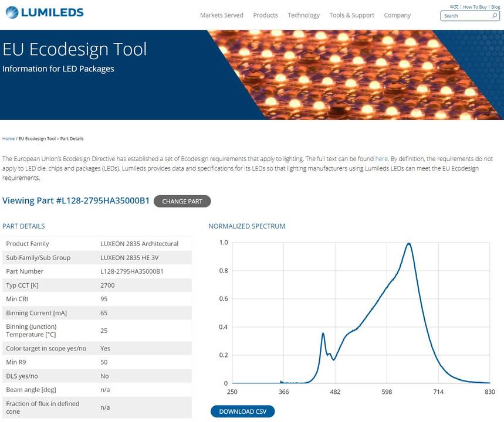This screenshot has height=422, width=504.
Task: Click the Binning Temperature value 25
Action: 104,331
